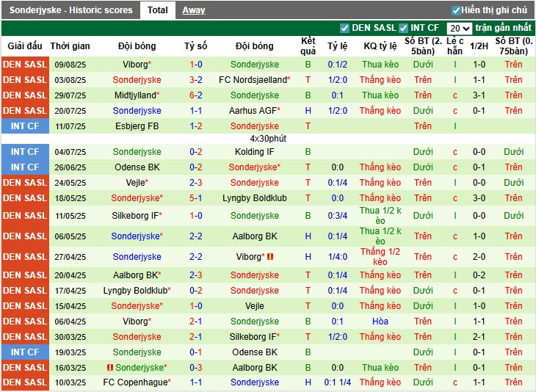Click the 0-3 score against Aalborg BK
This screenshot has width=536, height=392.
(x=196, y=367)
